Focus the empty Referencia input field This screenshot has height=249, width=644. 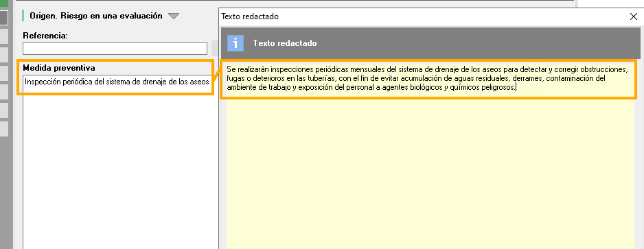click(x=115, y=49)
